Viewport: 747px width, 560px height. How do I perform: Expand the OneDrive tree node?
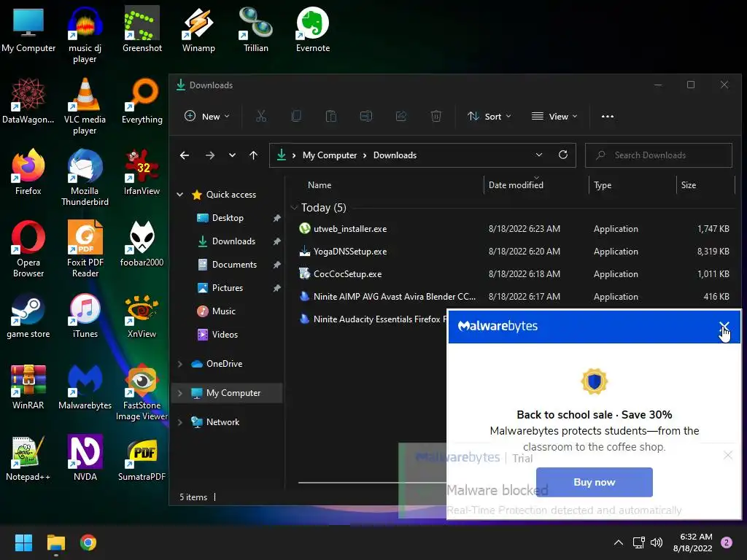(x=179, y=364)
